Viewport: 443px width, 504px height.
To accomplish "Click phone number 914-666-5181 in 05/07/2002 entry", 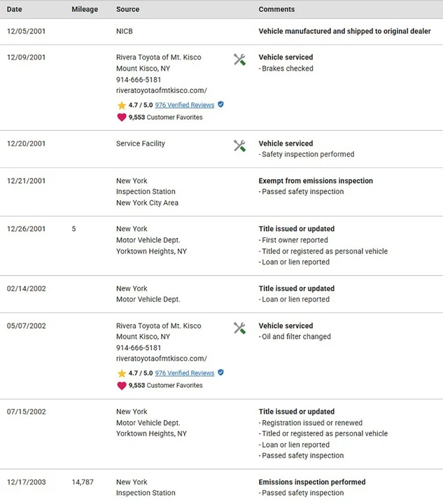I will (139, 348).
